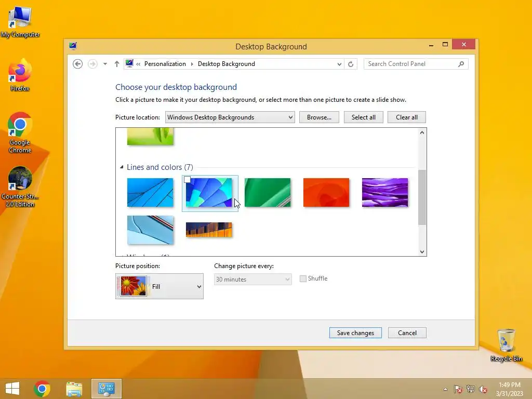532x399 pixels.
Task: Click the Desktop Background breadcrumb
Action: [x=227, y=64]
